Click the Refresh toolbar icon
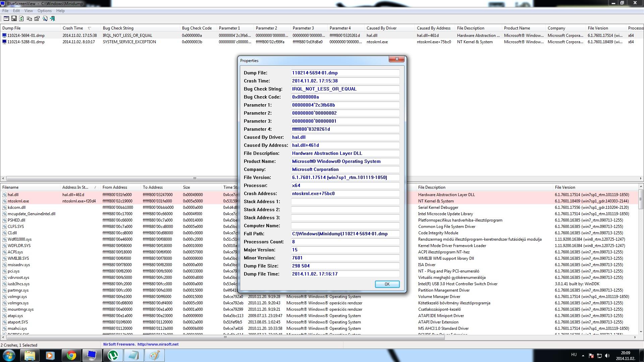This screenshot has height=362, width=644. coord(21,19)
